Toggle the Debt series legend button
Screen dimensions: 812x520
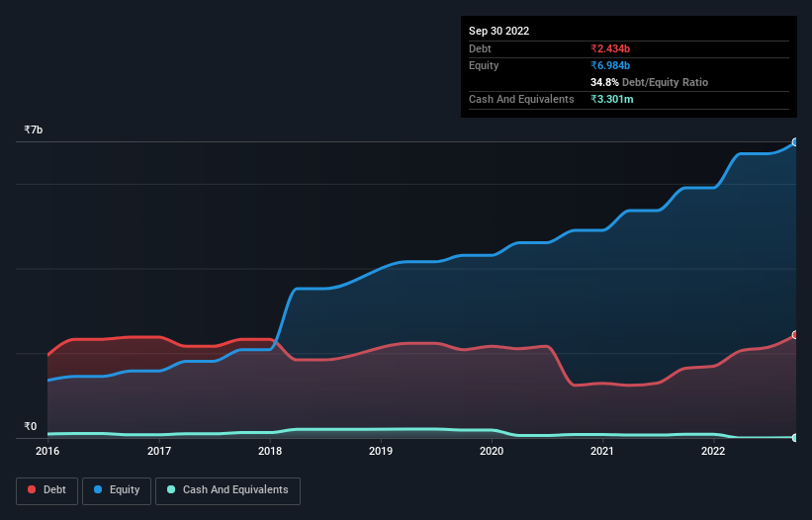[x=47, y=490]
